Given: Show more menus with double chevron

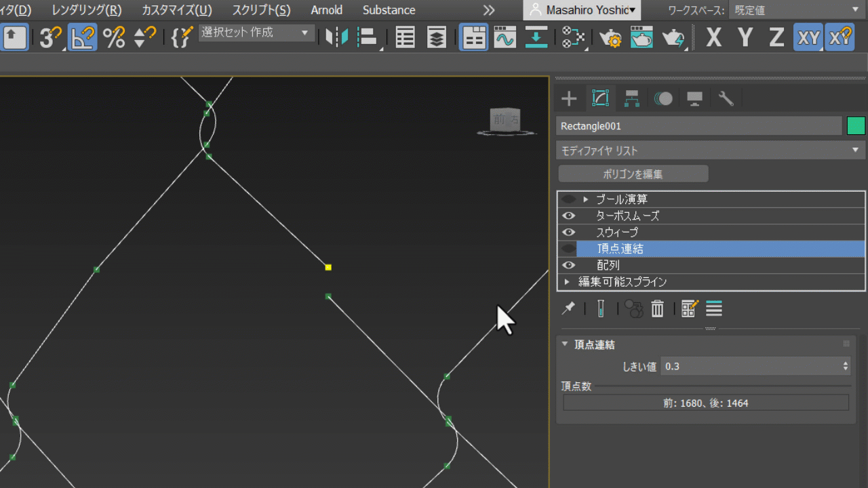Looking at the screenshot, I should (489, 10).
